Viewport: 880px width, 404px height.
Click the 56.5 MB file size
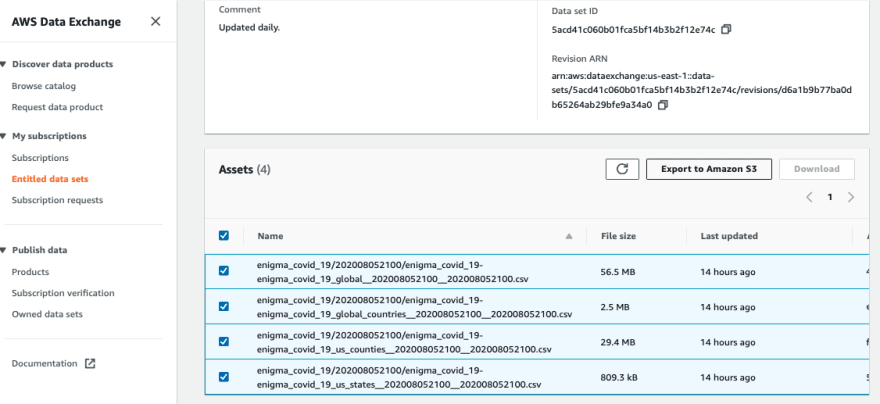coord(618,272)
